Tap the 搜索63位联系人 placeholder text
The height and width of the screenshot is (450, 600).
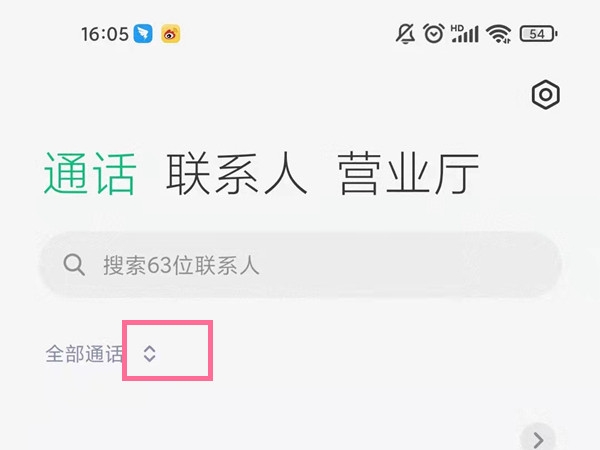[181, 265]
